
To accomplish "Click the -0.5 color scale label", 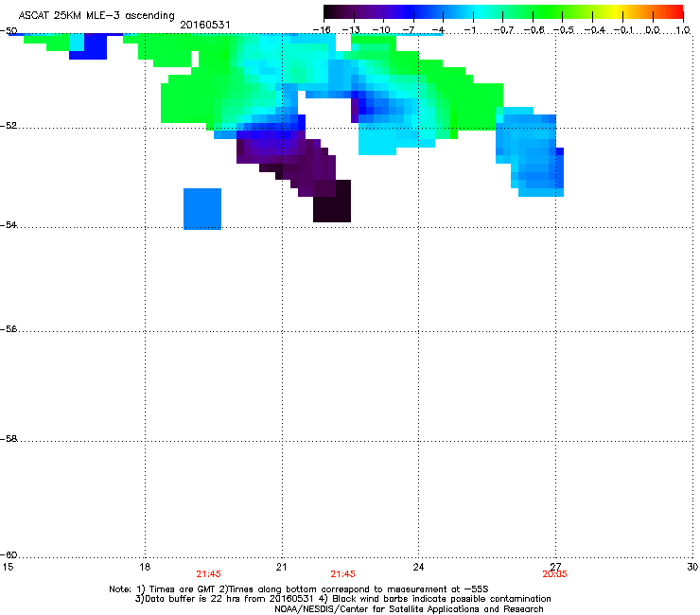I will (564, 30).
